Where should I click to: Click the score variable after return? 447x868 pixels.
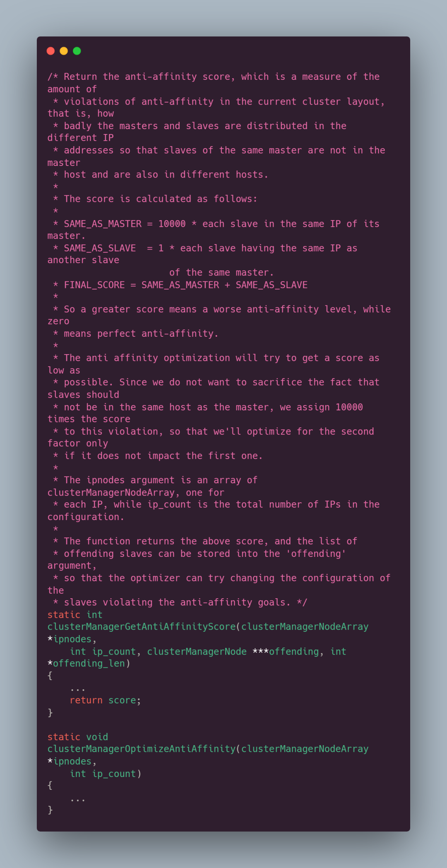pyautogui.click(x=122, y=700)
